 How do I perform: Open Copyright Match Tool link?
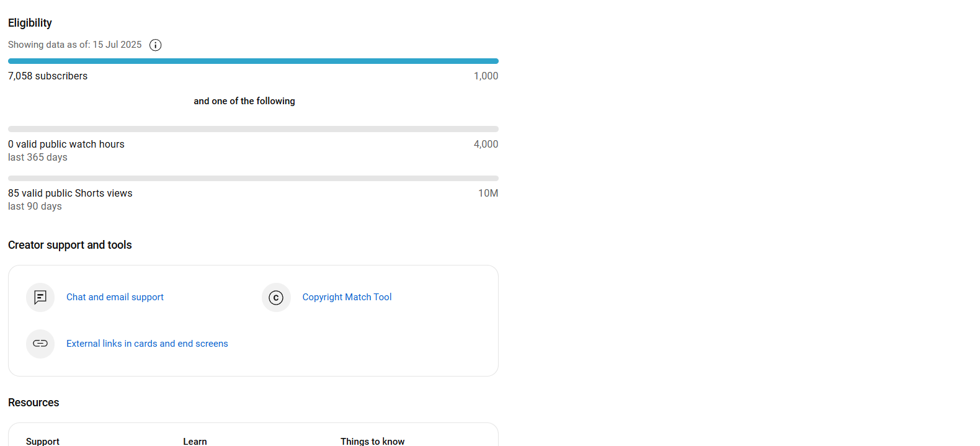(x=347, y=297)
